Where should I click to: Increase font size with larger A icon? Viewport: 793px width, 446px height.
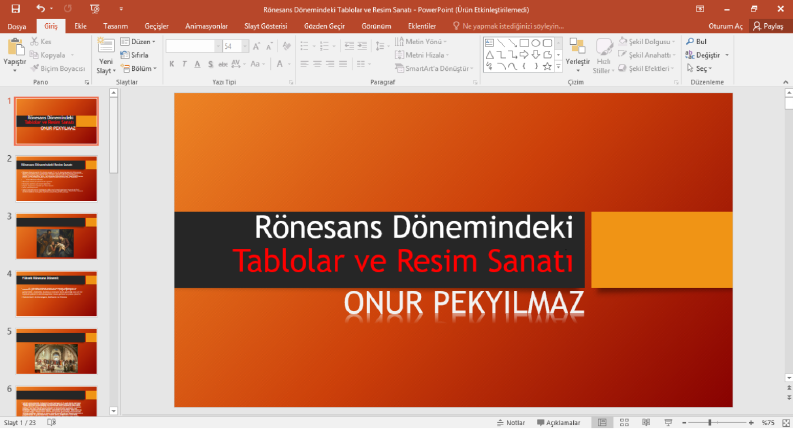[x=256, y=47]
